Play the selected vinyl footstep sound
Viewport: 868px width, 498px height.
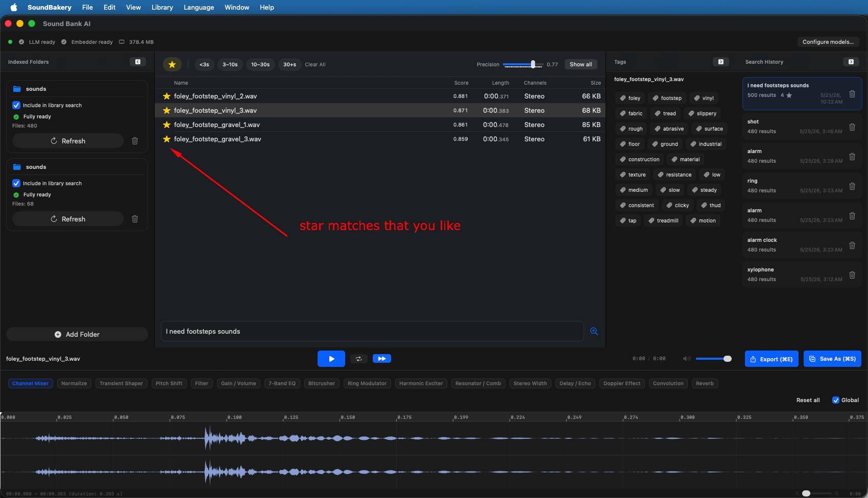point(331,359)
